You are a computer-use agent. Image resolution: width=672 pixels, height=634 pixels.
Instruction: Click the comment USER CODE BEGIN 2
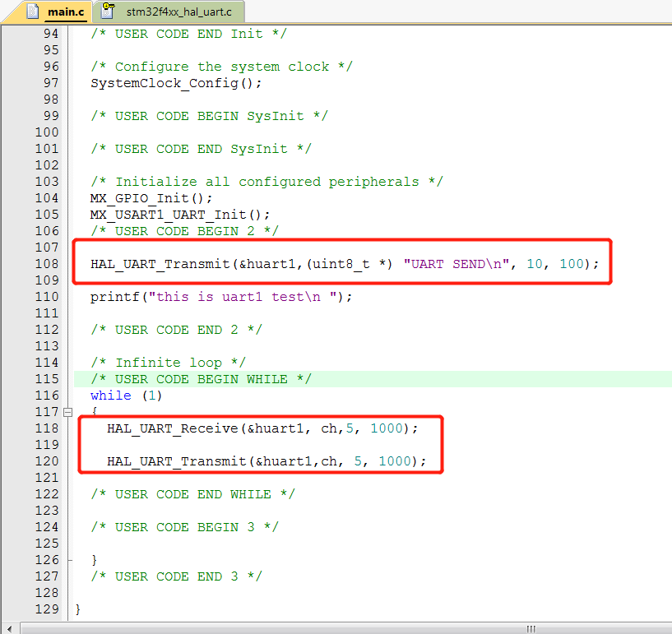coord(185,231)
